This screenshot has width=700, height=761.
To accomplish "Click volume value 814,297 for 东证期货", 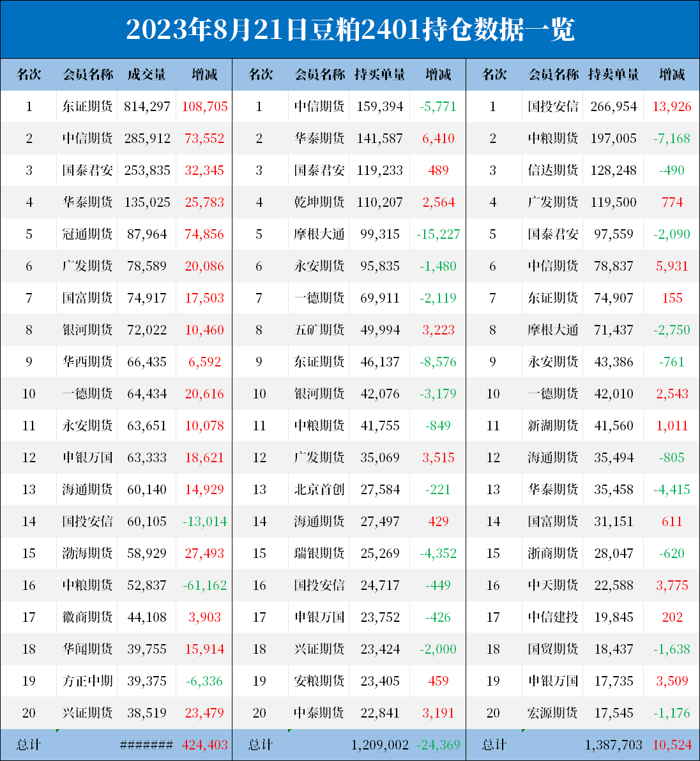I will pos(147,107).
